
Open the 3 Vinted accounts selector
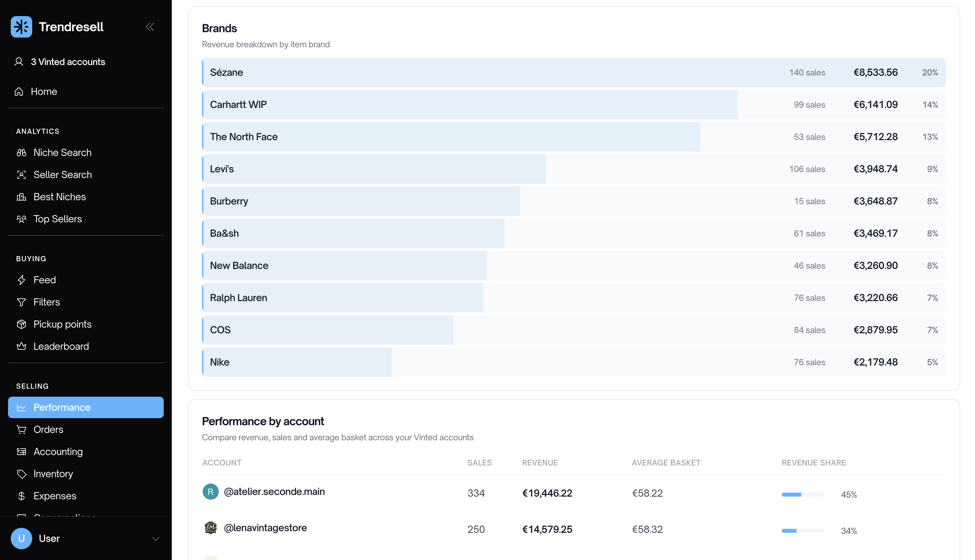click(60, 62)
